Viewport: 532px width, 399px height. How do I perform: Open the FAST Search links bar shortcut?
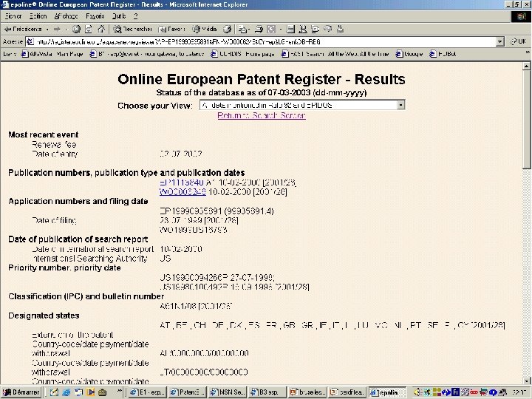point(335,54)
